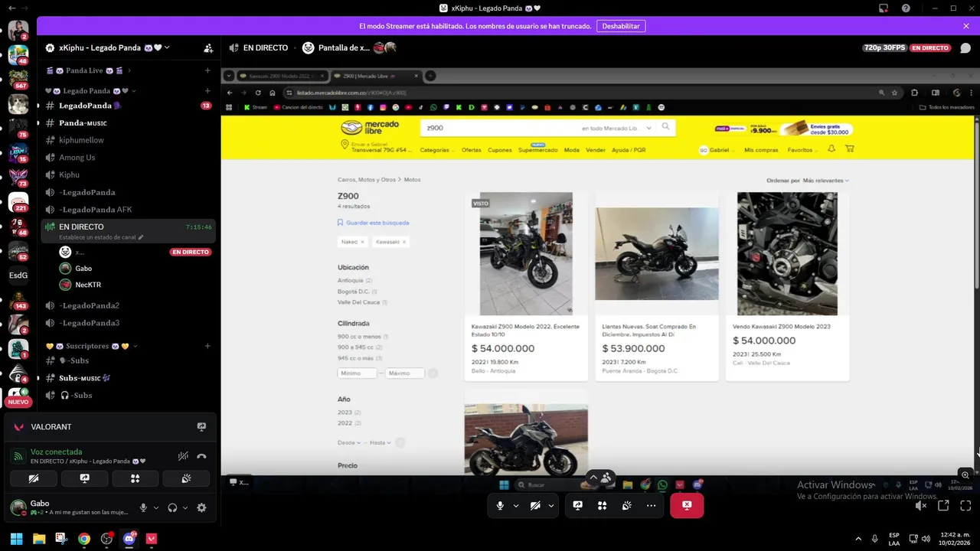This screenshot has width=980, height=551.
Task: Toggle camera in the stream control bar
Action: [535, 505]
